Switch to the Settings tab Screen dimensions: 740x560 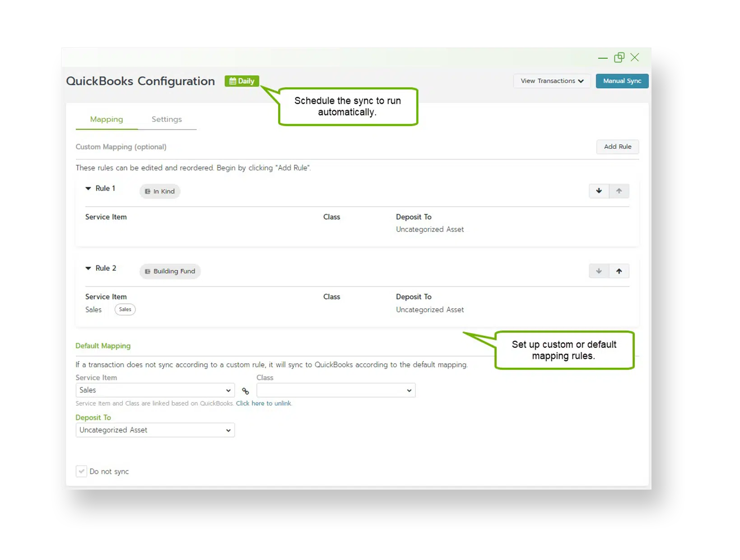tap(167, 119)
